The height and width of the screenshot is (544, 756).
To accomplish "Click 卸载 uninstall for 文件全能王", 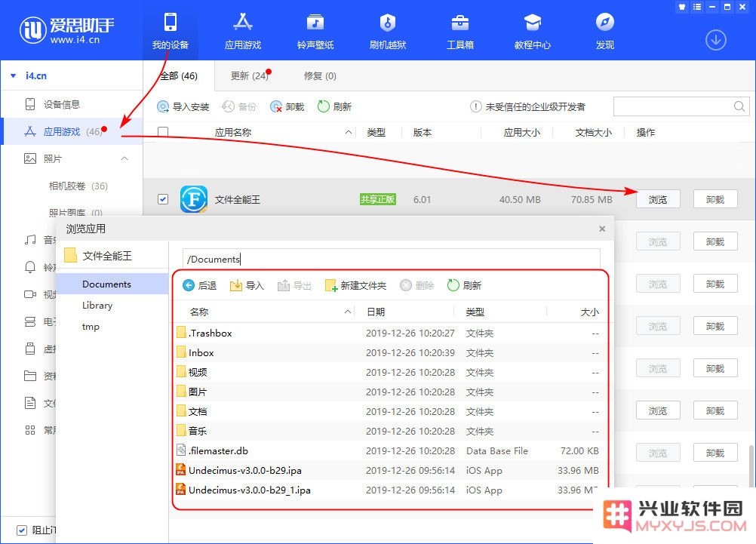I will pyautogui.click(x=715, y=199).
